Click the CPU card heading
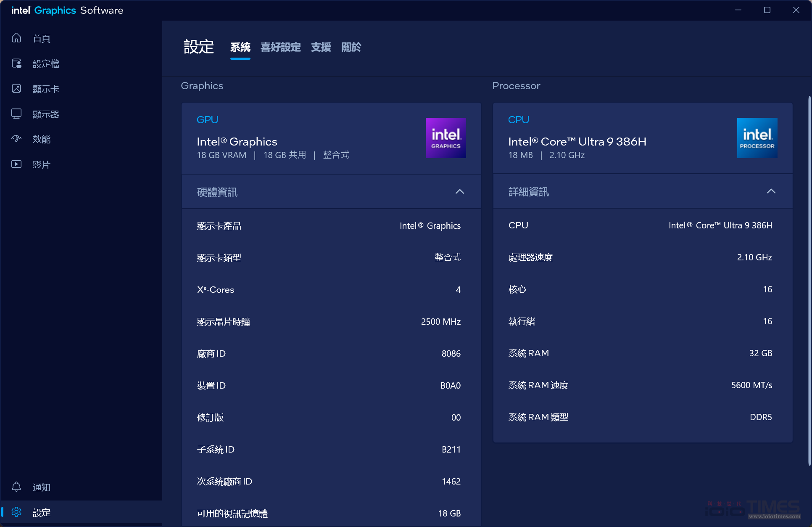Screen dimensions: 812x527 519,120
